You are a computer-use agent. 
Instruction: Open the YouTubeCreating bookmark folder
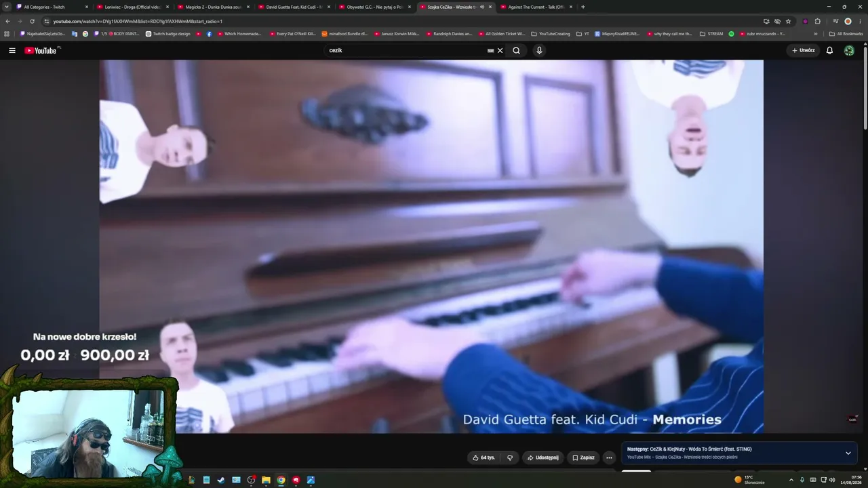[x=552, y=33]
